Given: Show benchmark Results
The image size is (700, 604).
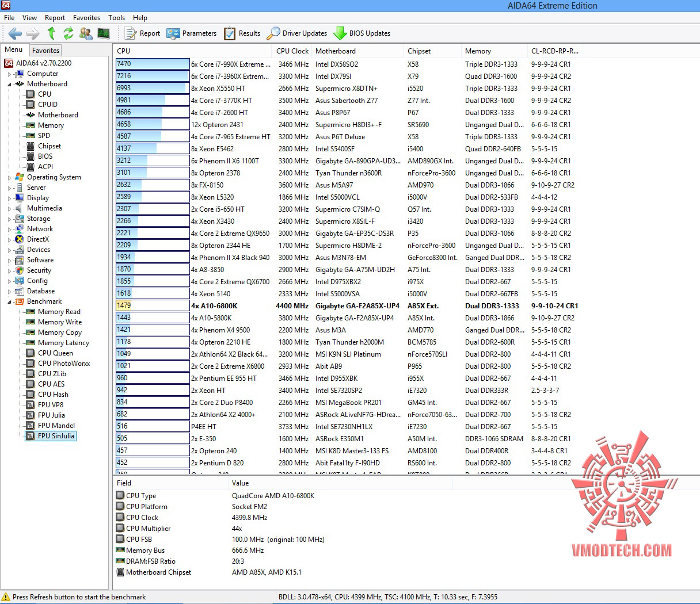Looking at the screenshot, I should pos(242,33).
